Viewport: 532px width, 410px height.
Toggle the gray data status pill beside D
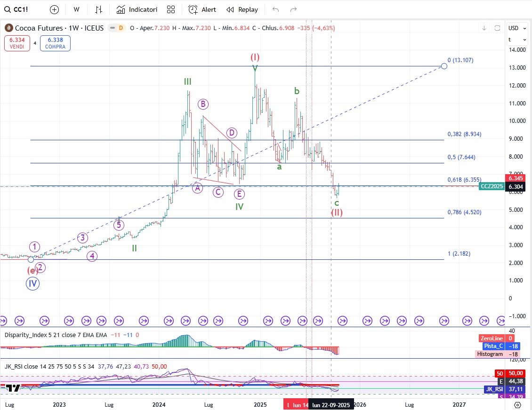(x=113, y=28)
